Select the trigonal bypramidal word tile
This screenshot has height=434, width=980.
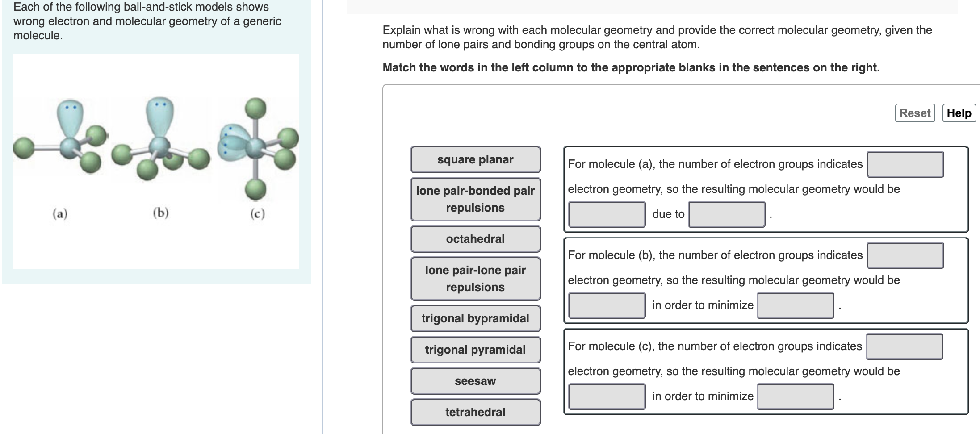475,318
